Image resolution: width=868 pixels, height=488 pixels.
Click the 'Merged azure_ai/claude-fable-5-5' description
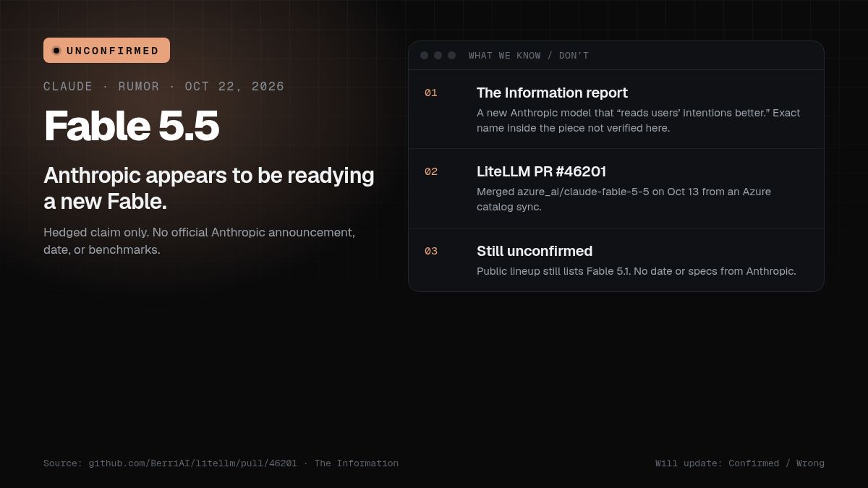624,199
